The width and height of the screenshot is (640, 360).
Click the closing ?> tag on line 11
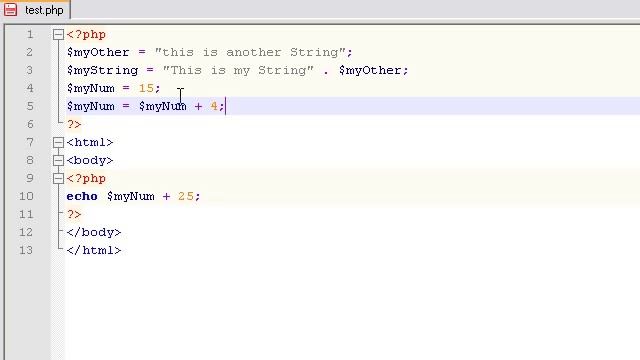pos(74,214)
